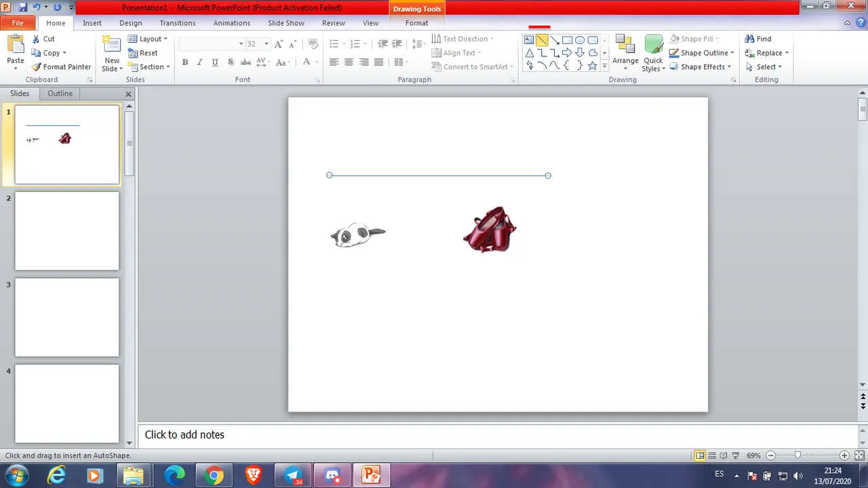The height and width of the screenshot is (488, 868).
Task: Select the Arrow line shape tool
Action: (x=555, y=40)
